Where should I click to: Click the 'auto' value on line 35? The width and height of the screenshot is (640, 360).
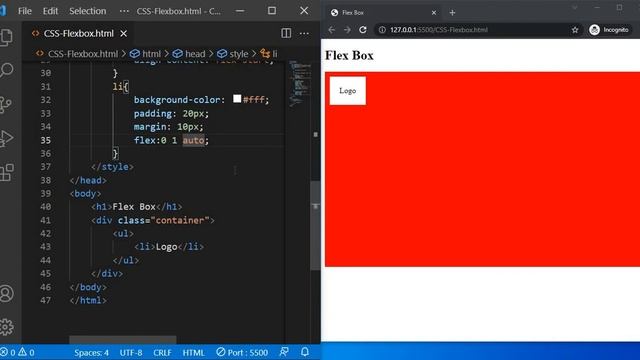(193, 140)
